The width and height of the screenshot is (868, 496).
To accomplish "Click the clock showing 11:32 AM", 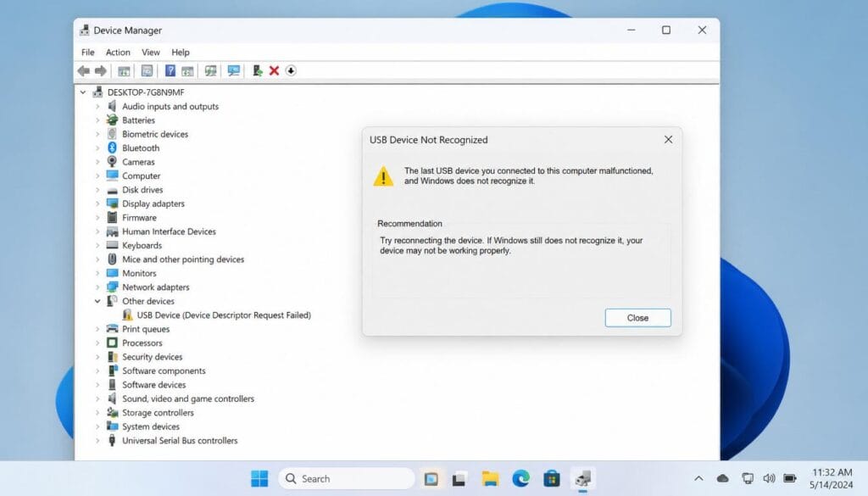I will coord(832,472).
